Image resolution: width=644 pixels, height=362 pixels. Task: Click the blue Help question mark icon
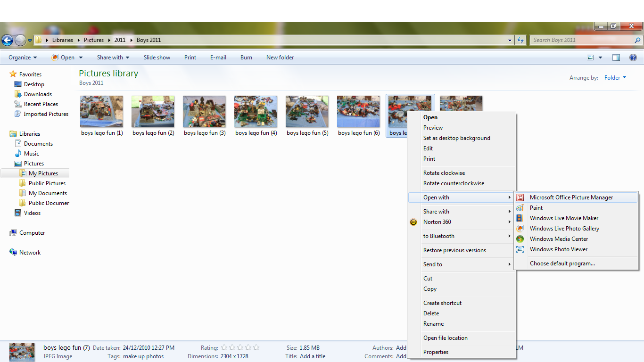633,58
